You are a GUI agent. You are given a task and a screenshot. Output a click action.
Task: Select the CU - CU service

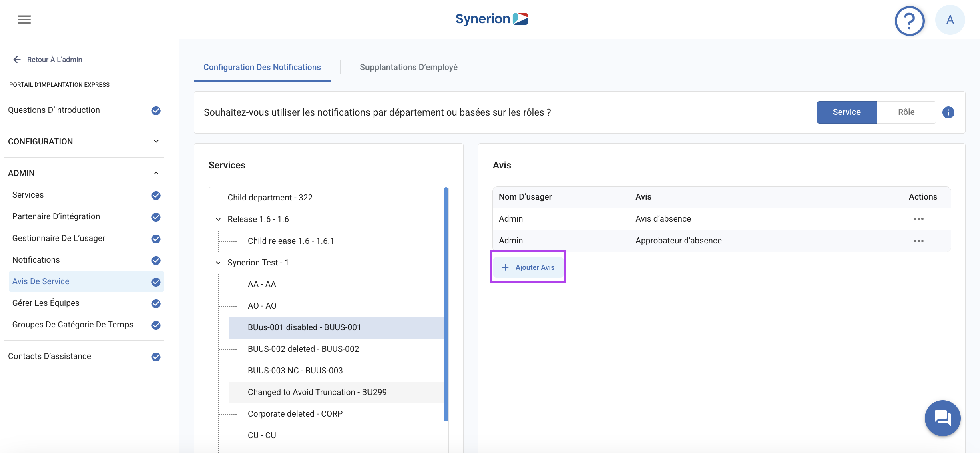(262, 435)
